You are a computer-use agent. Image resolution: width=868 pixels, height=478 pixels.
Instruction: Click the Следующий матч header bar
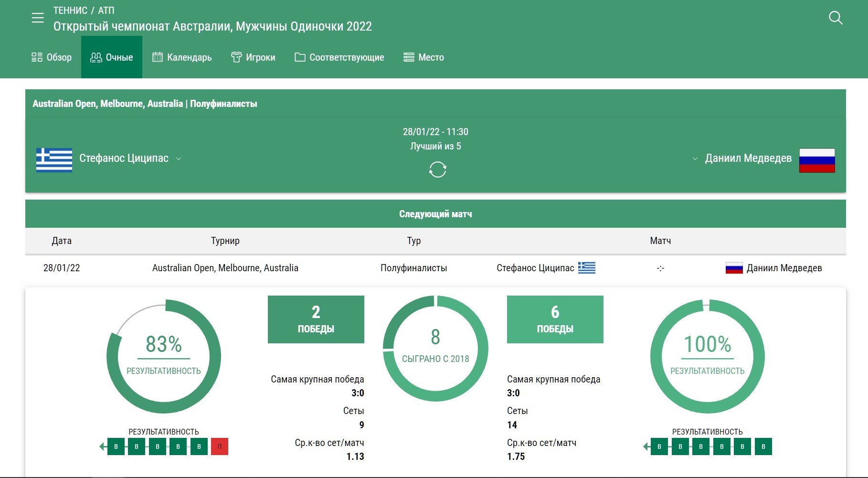tap(435, 214)
